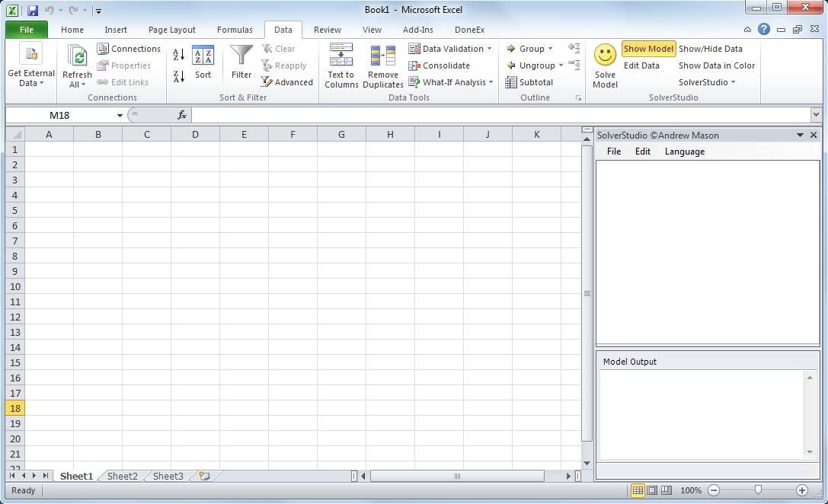Click the Redo icon in quick access toolbar
This screenshot has width=828, height=504.
(x=73, y=10)
